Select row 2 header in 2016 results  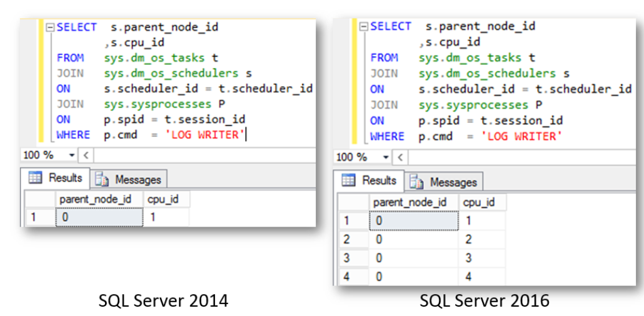coord(353,239)
